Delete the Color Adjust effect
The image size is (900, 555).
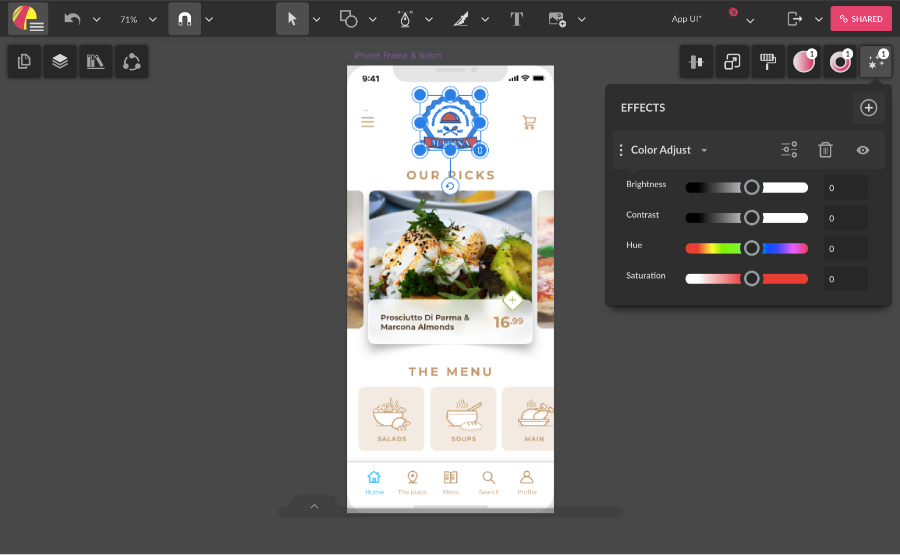pyautogui.click(x=825, y=150)
